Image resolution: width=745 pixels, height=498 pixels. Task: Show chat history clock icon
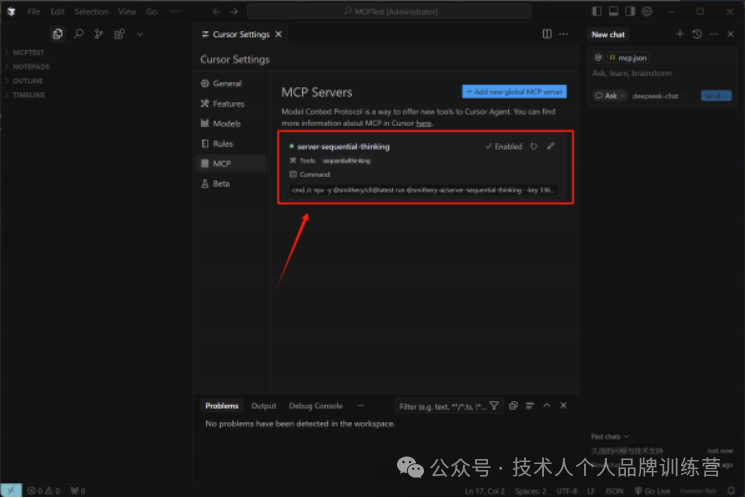coord(697,34)
